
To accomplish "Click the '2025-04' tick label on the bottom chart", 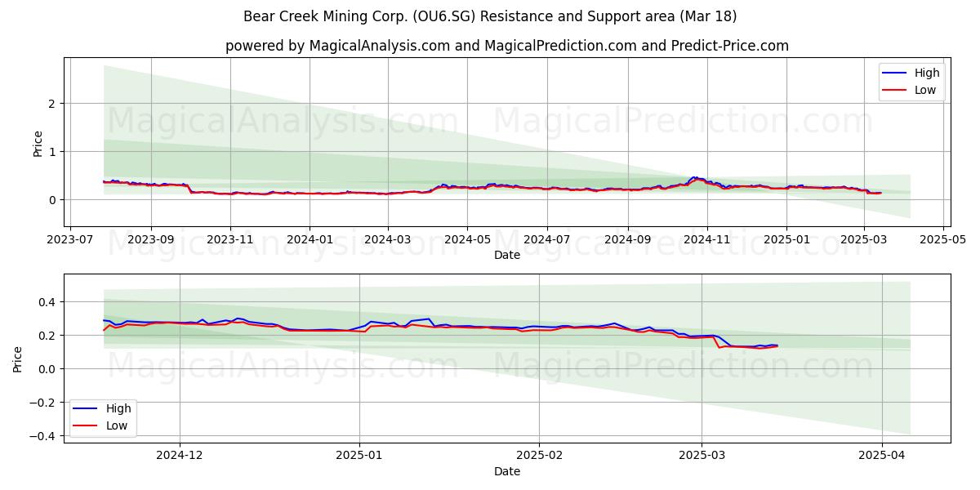I will [882, 456].
